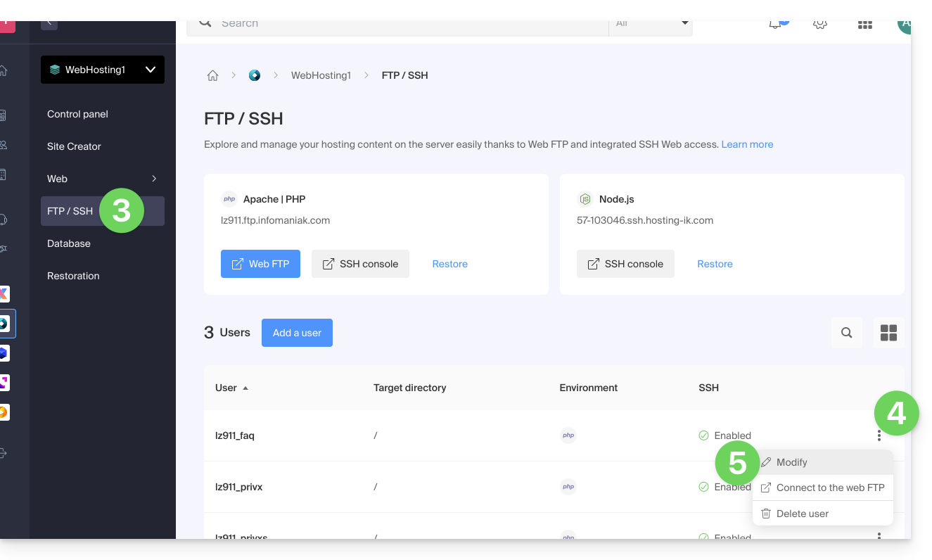Open the SSH console for Node.js

[x=625, y=264]
